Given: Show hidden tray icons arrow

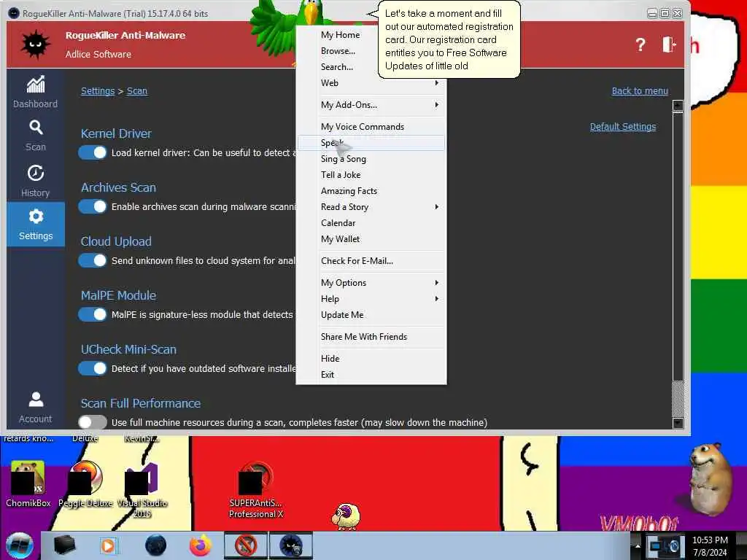Looking at the screenshot, I should (x=638, y=545).
